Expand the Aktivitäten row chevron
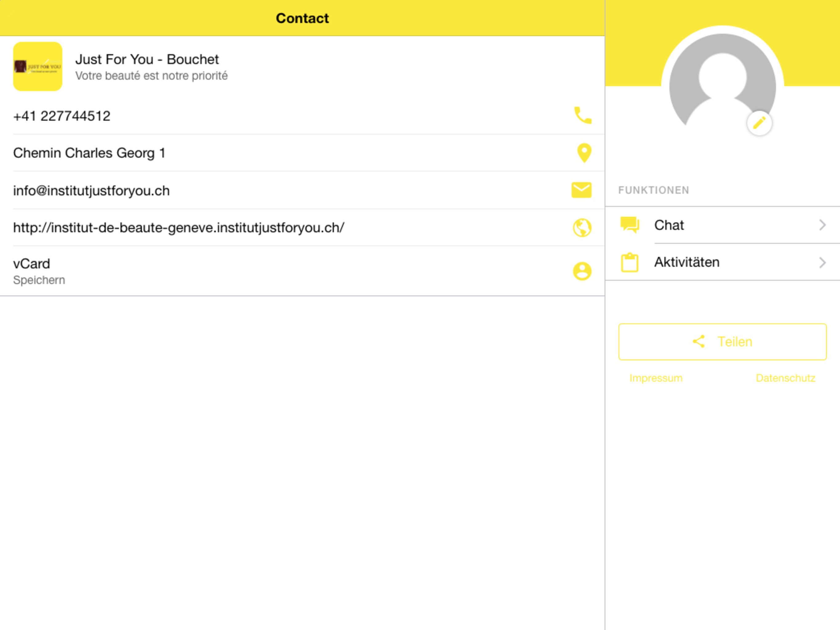The width and height of the screenshot is (840, 630). [x=822, y=262]
